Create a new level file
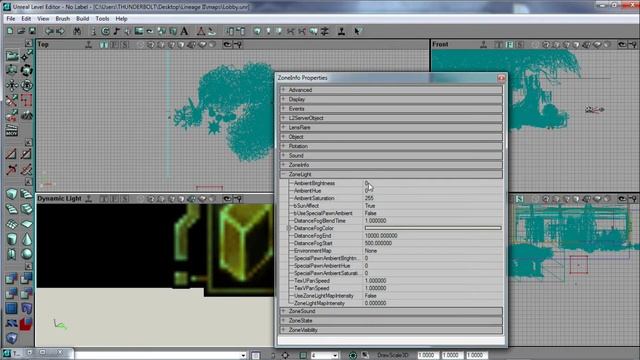The image size is (640, 360). pos(10,31)
